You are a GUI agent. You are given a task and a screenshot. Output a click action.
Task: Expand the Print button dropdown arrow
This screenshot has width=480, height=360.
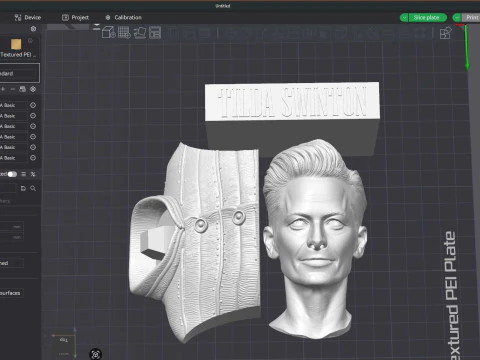tap(457, 17)
